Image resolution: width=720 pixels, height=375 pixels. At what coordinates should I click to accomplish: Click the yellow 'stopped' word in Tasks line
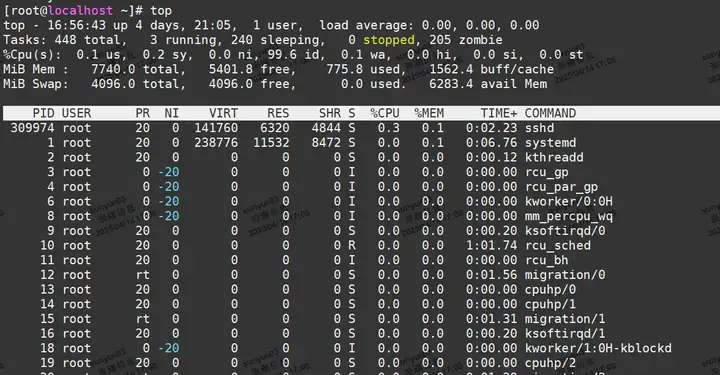click(x=389, y=40)
